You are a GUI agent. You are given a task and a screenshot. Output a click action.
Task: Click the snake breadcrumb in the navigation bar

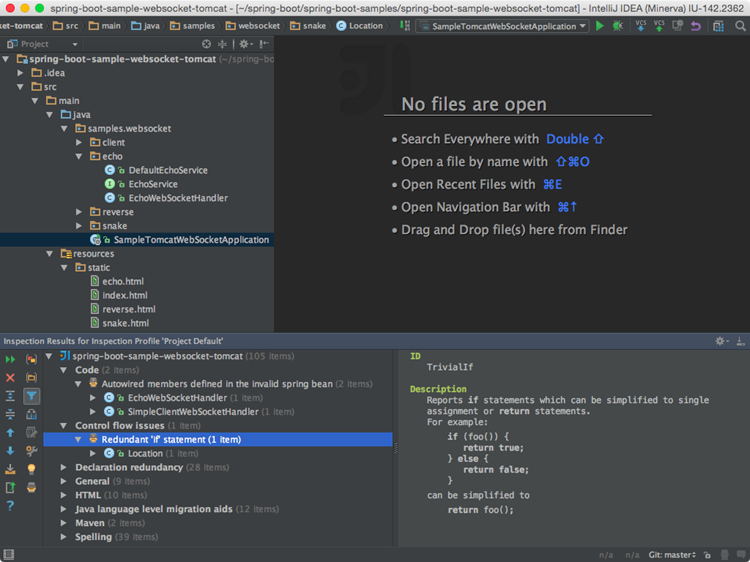[x=308, y=26]
